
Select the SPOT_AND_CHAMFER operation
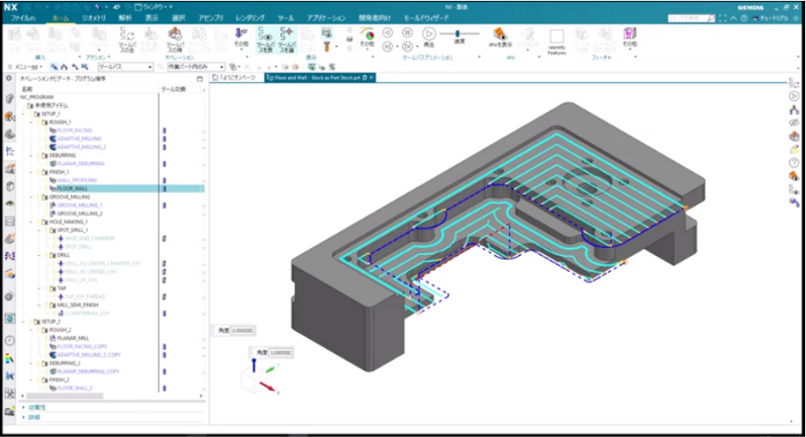89,239
